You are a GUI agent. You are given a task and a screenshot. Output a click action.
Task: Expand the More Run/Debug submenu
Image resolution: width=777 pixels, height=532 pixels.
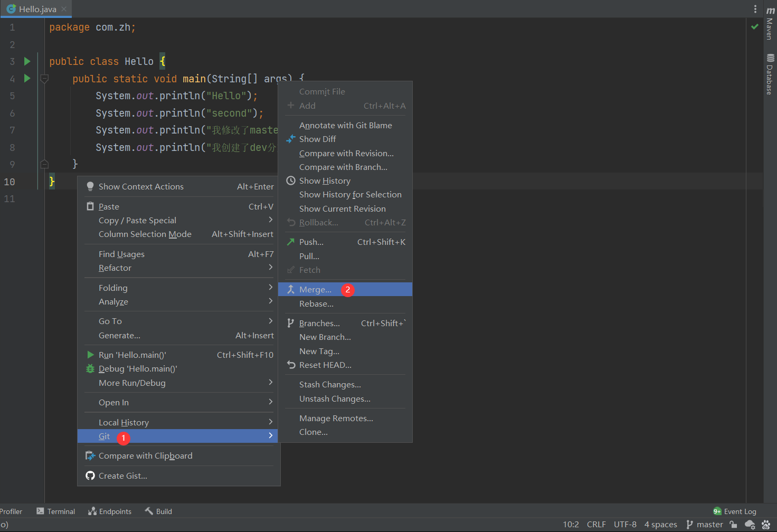pos(179,383)
